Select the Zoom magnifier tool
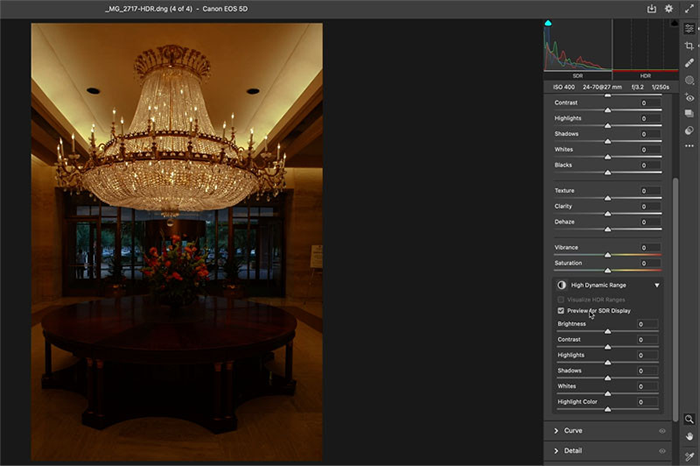 coord(689,420)
